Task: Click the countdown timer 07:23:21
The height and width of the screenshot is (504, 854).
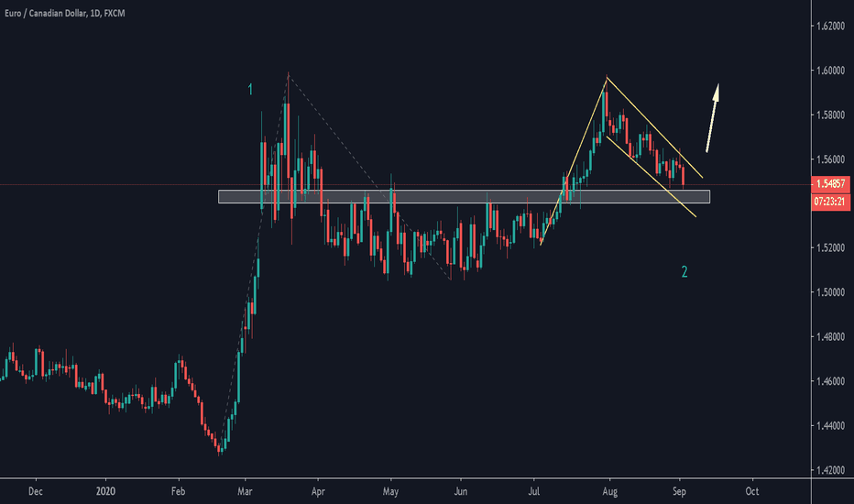Action: 830,202
